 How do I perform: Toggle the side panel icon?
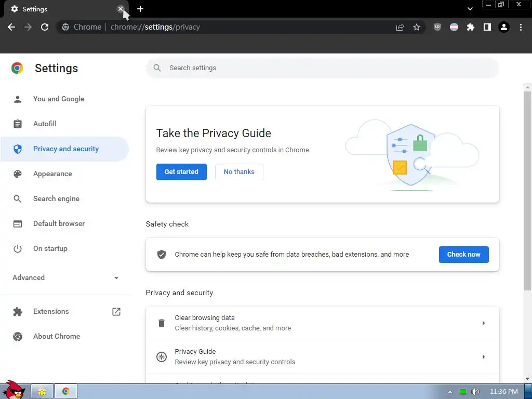pyautogui.click(x=487, y=27)
